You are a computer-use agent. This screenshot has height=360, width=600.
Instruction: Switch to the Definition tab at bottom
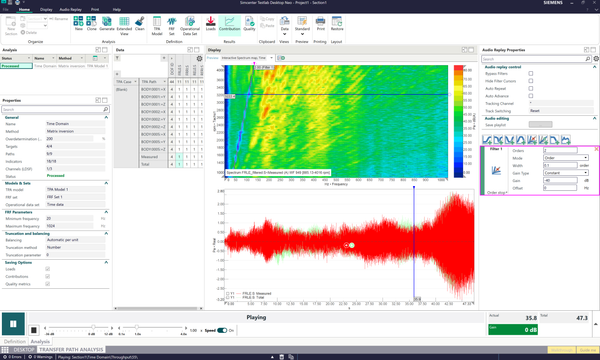[x=15, y=341]
